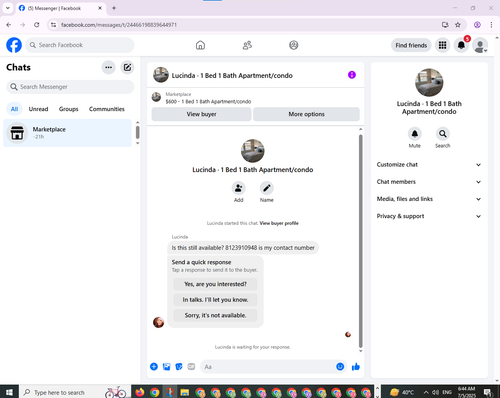Open the Home feed icon
Screen dimensions: 500x398
[x=200, y=45]
